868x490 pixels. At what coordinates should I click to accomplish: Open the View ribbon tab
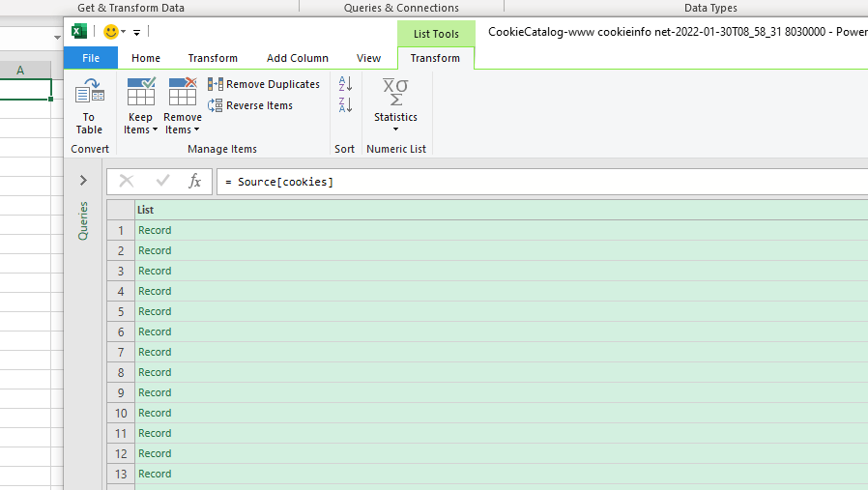(368, 58)
